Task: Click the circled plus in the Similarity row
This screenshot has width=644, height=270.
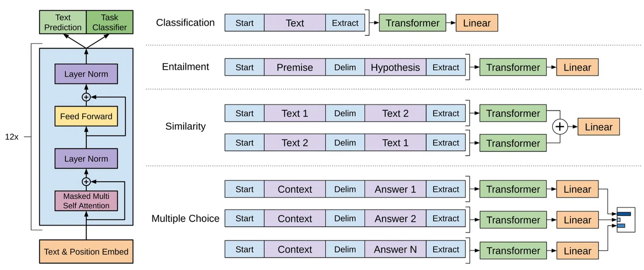Action: [x=560, y=127]
